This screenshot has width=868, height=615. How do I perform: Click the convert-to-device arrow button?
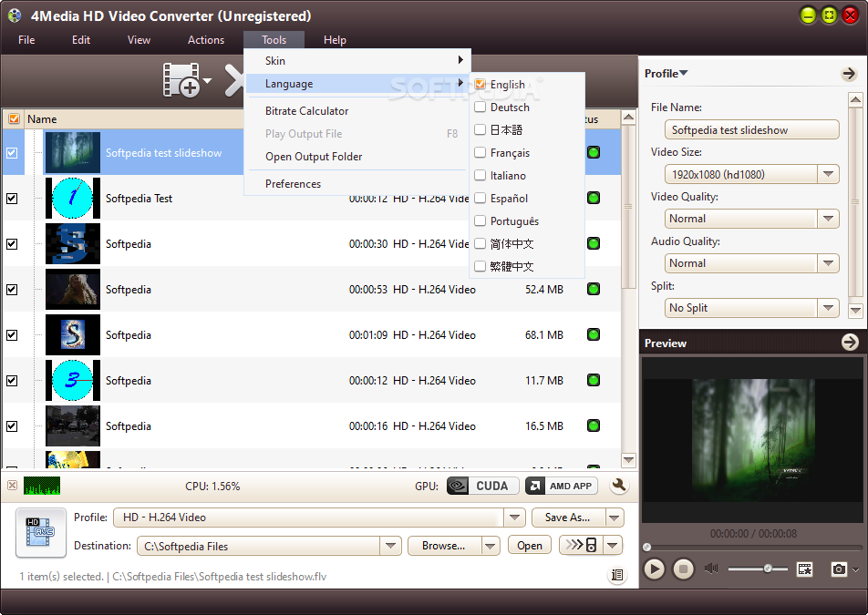[581, 546]
